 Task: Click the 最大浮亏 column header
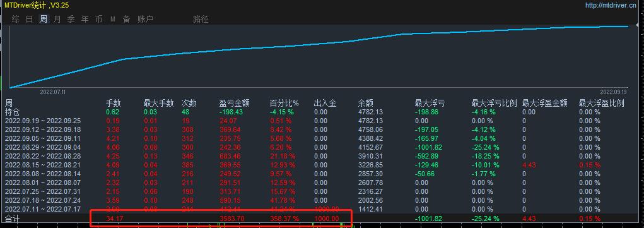[x=430, y=103]
